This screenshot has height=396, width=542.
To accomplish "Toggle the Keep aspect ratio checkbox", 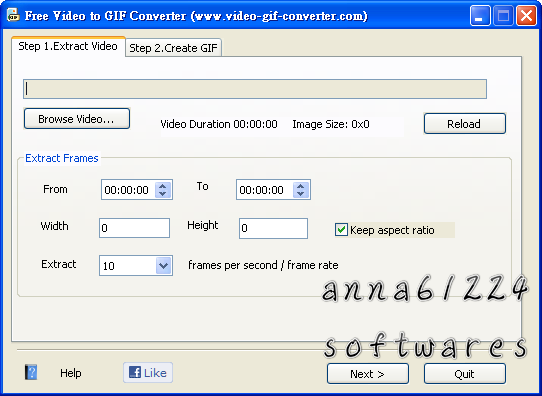I will tap(341, 230).
